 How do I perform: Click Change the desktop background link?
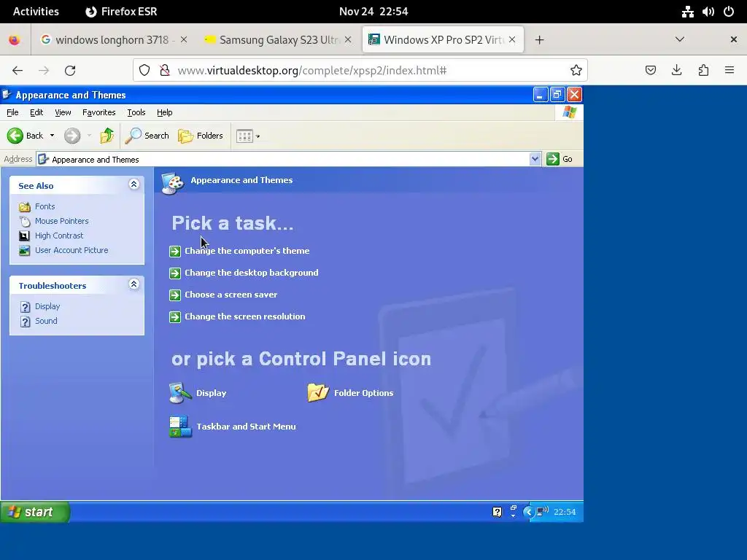tap(252, 273)
